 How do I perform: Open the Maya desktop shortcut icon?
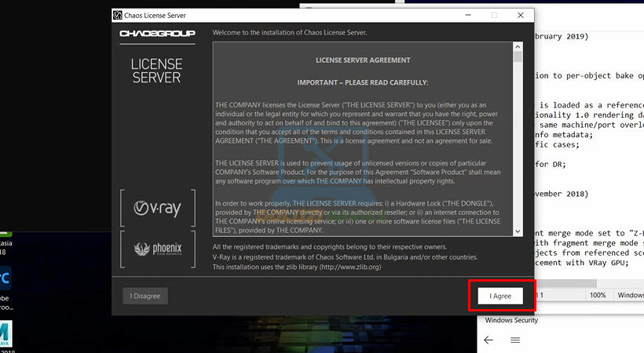click(x=5, y=333)
